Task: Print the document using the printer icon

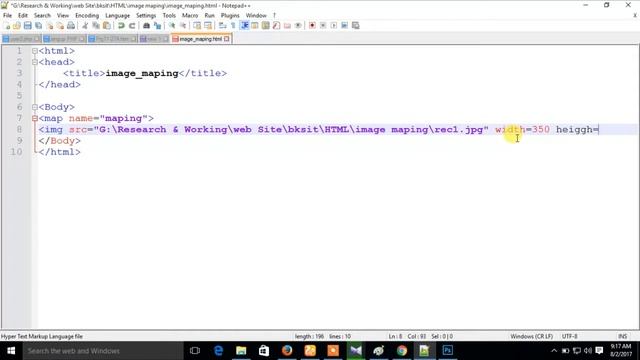Action: pos(71,26)
